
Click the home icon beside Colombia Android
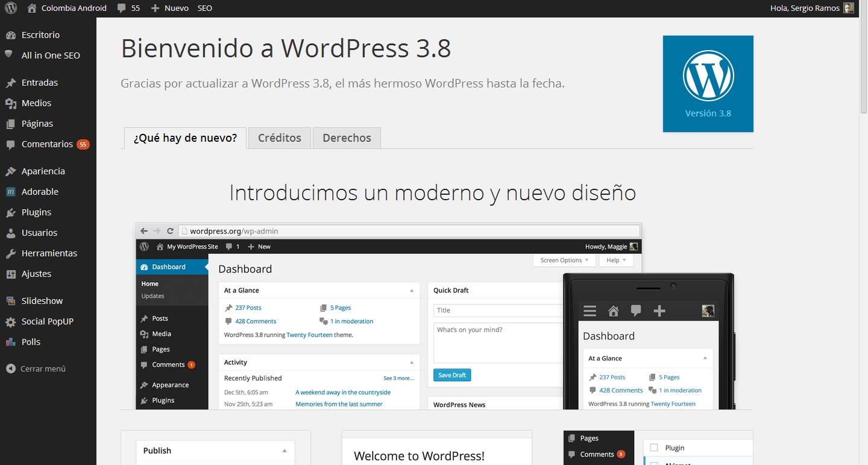31,8
